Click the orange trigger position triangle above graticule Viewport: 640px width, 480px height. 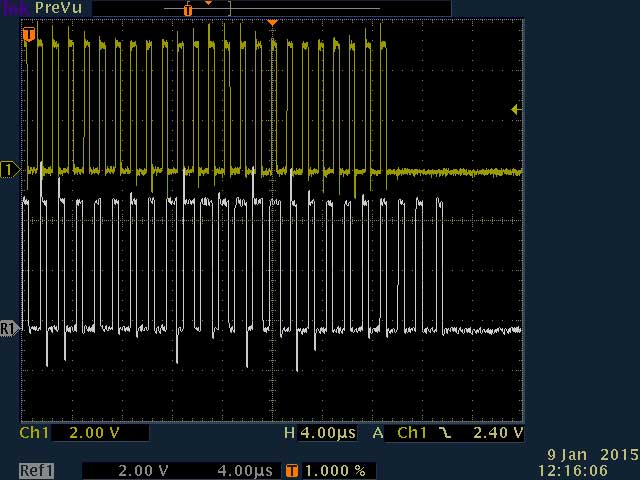(x=272, y=22)
